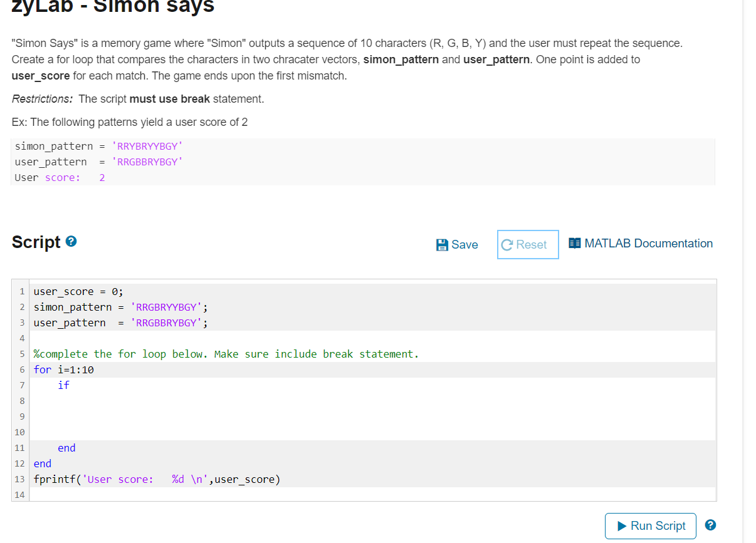Click the 'if' keyword on line 7
This screenshot has height=543, width=756.
tap(63, 385)
